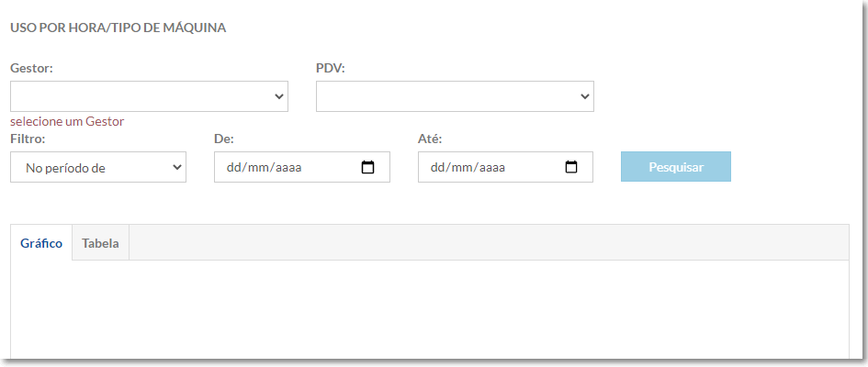Viewport: 868px width, 367px height.
Task: Switch to the Tabela tab
Action: pos(101,243)
